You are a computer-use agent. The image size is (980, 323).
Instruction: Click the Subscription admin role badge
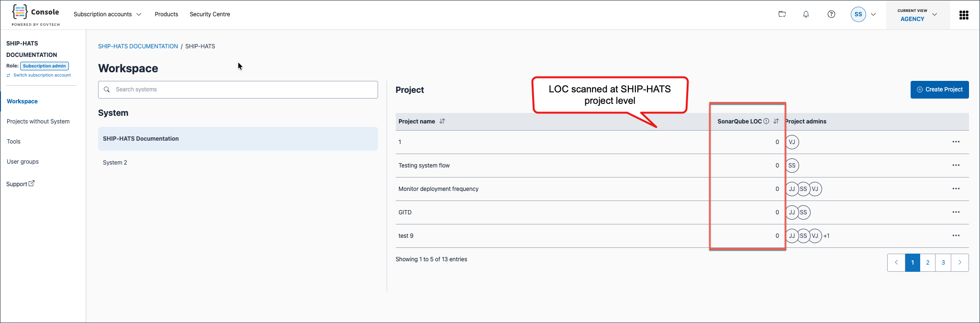pyautogui.click(x=45, y=66)
